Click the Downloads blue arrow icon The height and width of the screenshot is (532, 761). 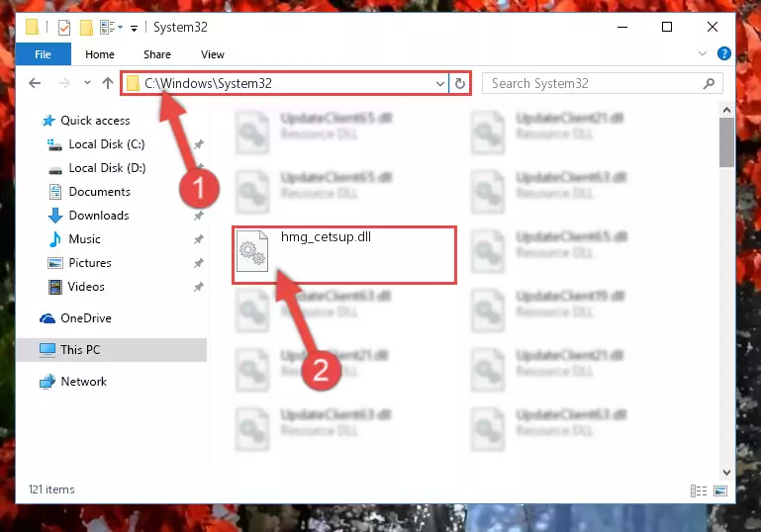(x=55, y=216)
